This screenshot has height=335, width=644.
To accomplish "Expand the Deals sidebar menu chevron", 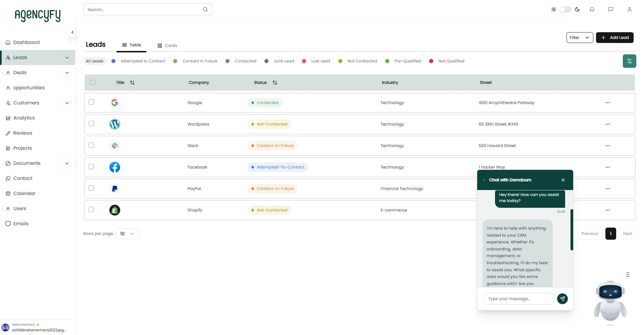I will point(67,73).
